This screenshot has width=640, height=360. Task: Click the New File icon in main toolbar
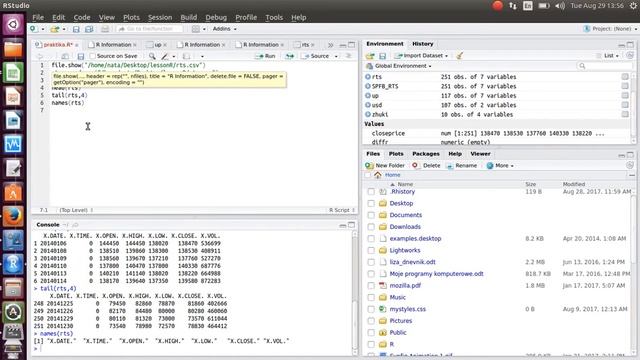click(34, 29)
